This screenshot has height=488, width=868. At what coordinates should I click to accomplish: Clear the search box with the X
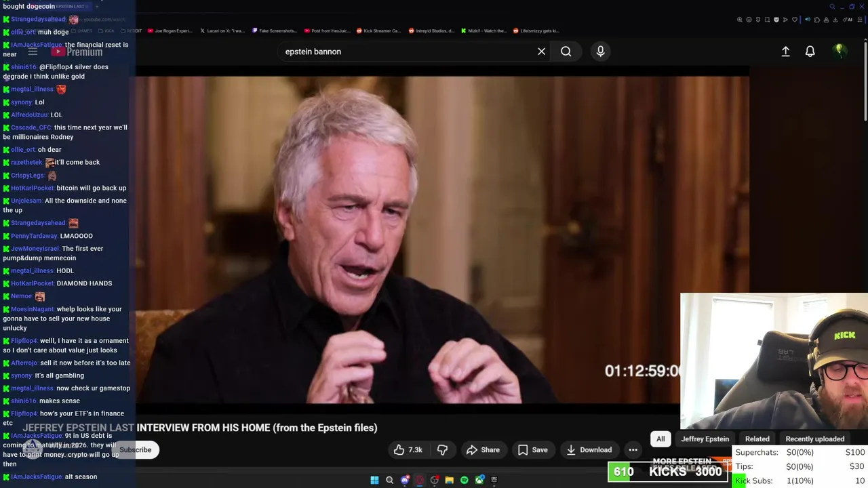click(541, 52)
